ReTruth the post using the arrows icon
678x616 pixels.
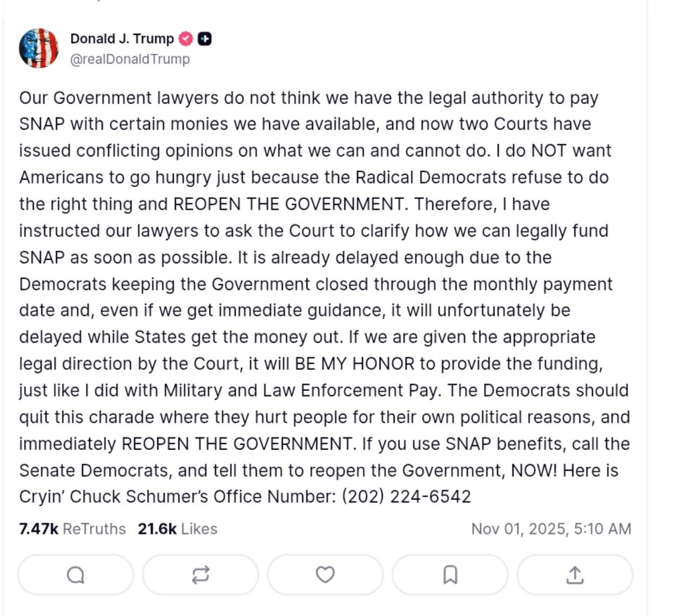(x=200, y=575)
